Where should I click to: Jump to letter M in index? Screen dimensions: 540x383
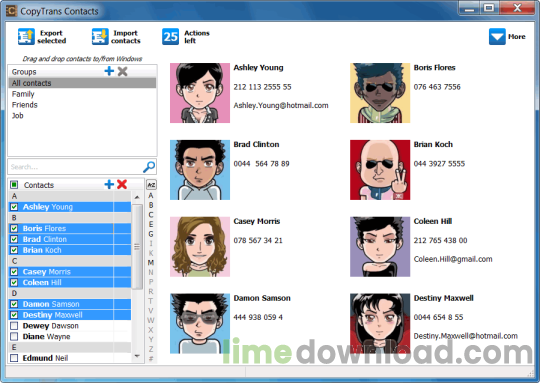point(150,263)
